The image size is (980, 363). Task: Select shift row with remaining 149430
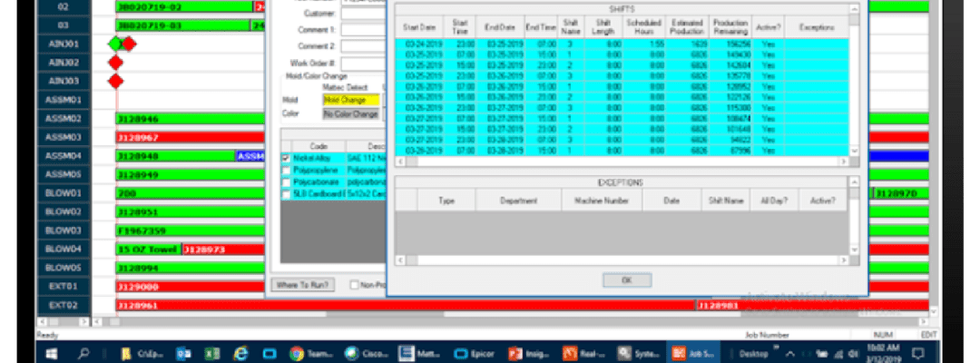coord(622,54)
